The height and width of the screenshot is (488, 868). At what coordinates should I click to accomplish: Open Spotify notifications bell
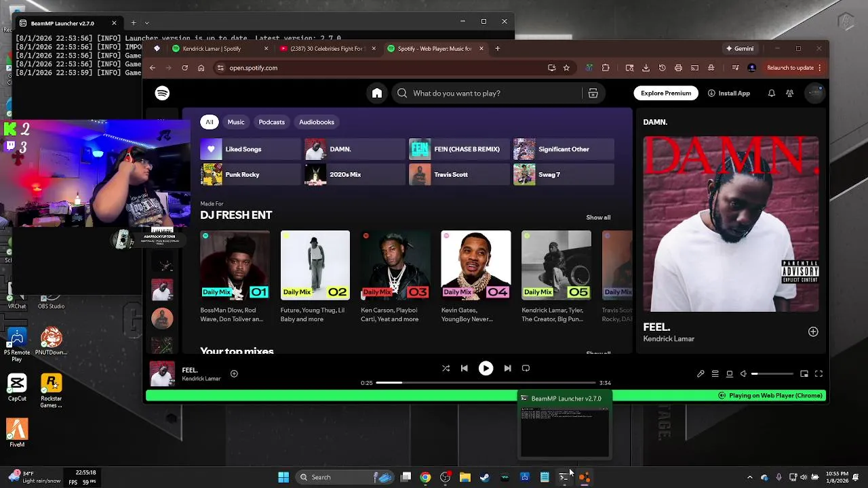[771, 93]
